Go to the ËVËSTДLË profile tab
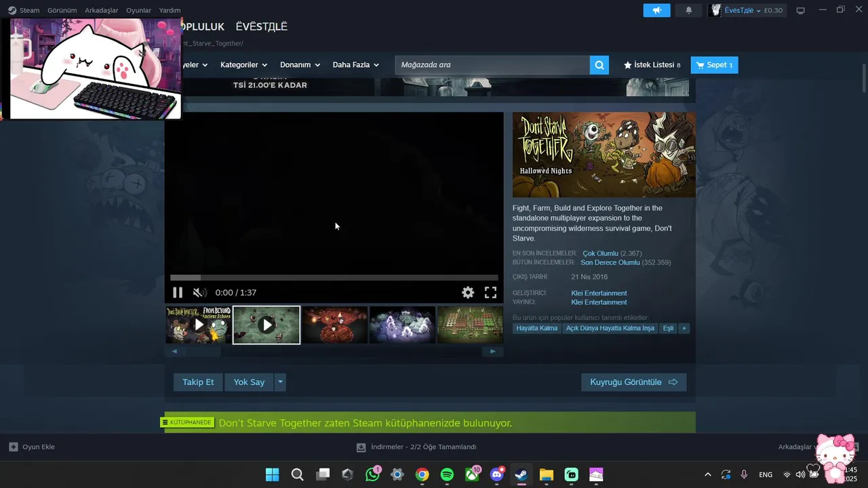The height and width of the screenshot is (488, 868). coord(262,26)
